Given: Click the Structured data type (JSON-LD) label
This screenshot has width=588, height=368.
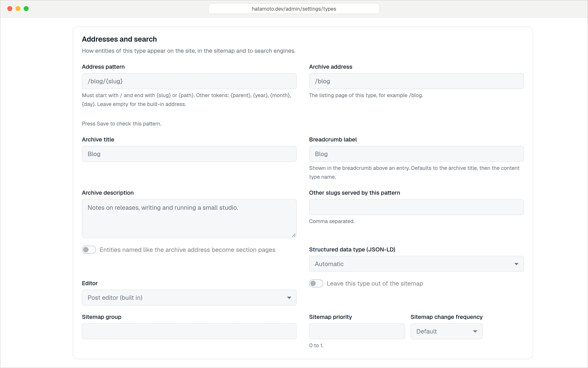Looking at the screenshot, I should pos(352,249).
